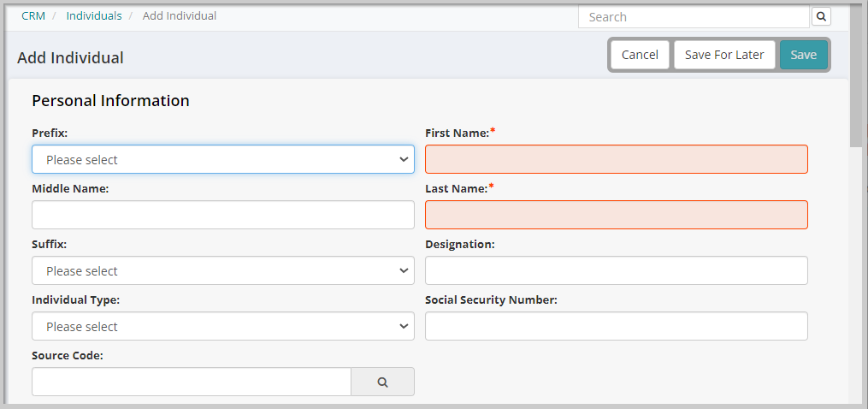Focus the Last Name field
868x409 pixels.
(616, 215)
